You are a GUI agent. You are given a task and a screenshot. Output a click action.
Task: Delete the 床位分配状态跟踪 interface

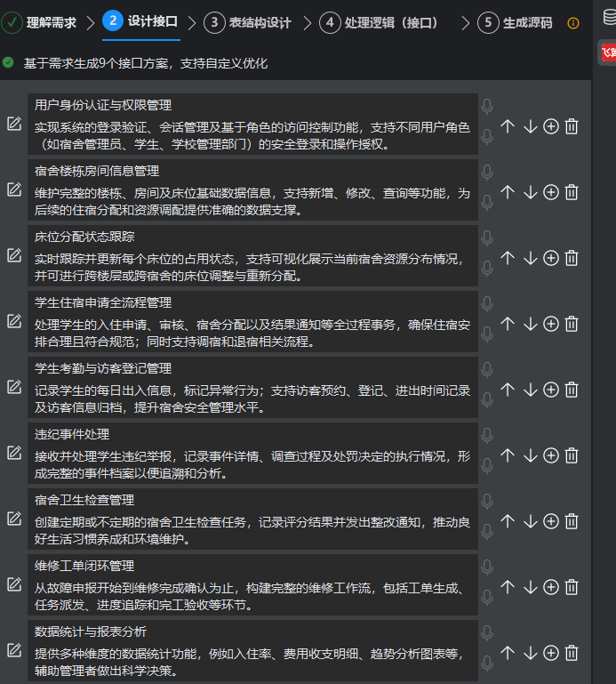572,258
